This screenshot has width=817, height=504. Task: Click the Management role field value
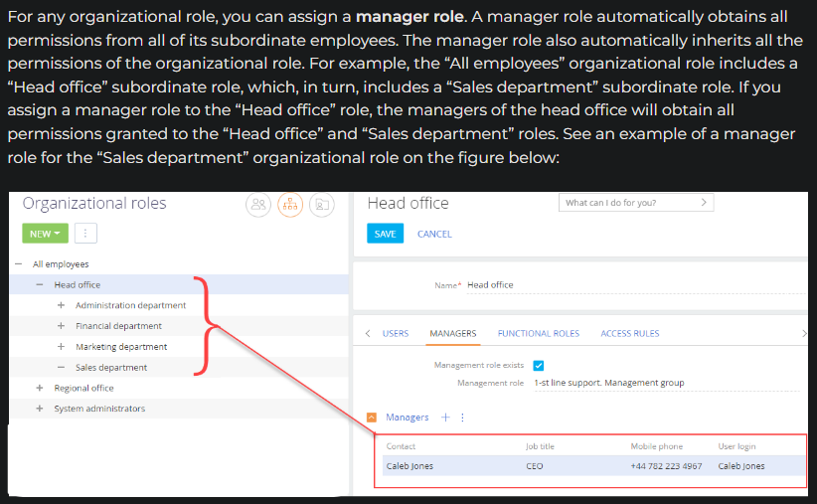point(667,383)
